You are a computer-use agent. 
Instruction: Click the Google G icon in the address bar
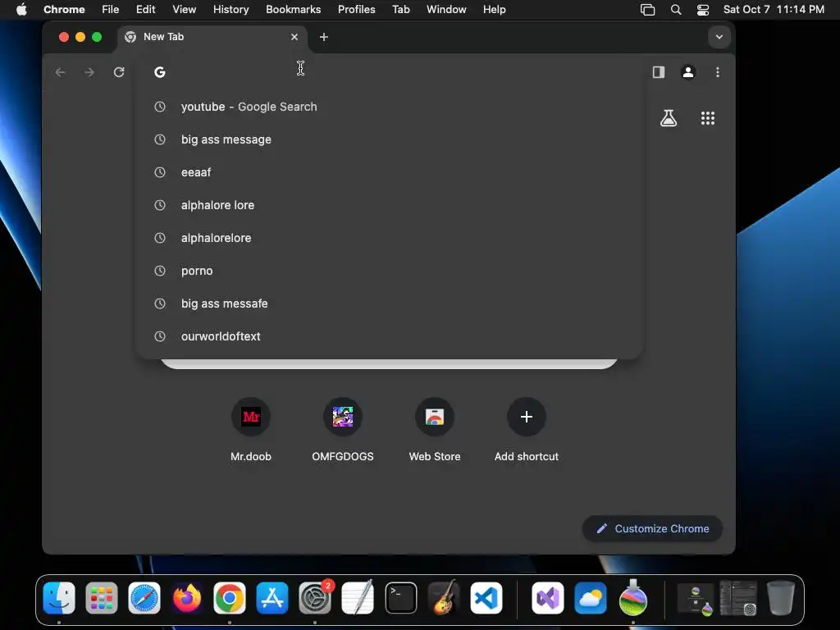[160, 72]
